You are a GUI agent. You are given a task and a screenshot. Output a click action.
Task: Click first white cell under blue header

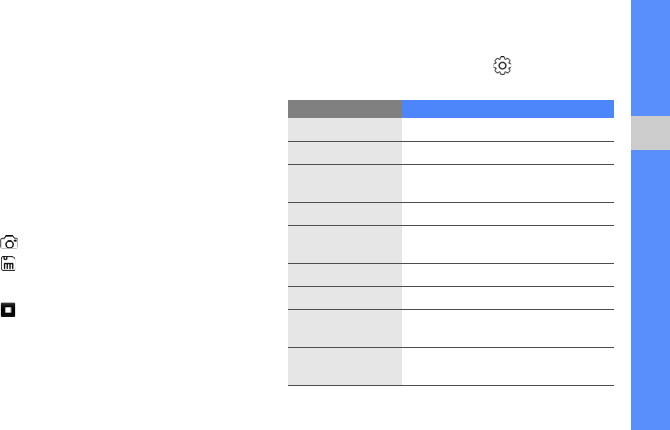[507, 130]
